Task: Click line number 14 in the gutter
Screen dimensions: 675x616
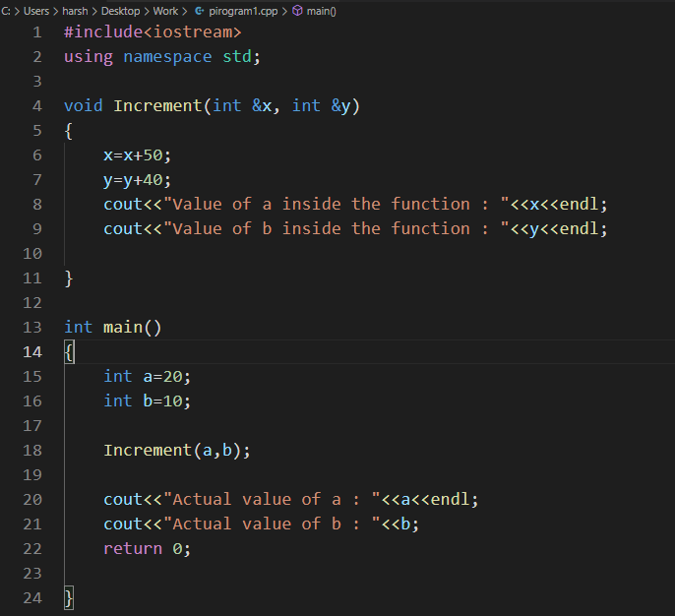Action: point(32,352)
